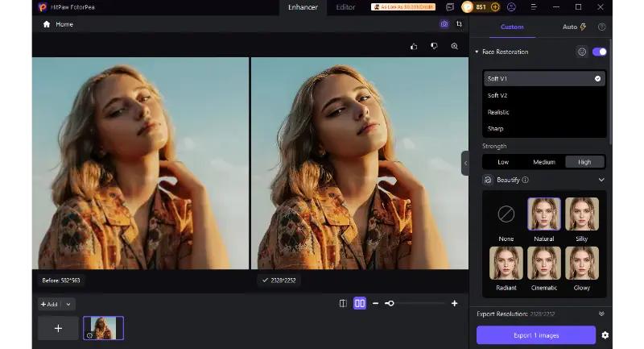Viewport: 644px width, 349px height.
Task: Click the 851 credits coin icon
Action: 468,7
